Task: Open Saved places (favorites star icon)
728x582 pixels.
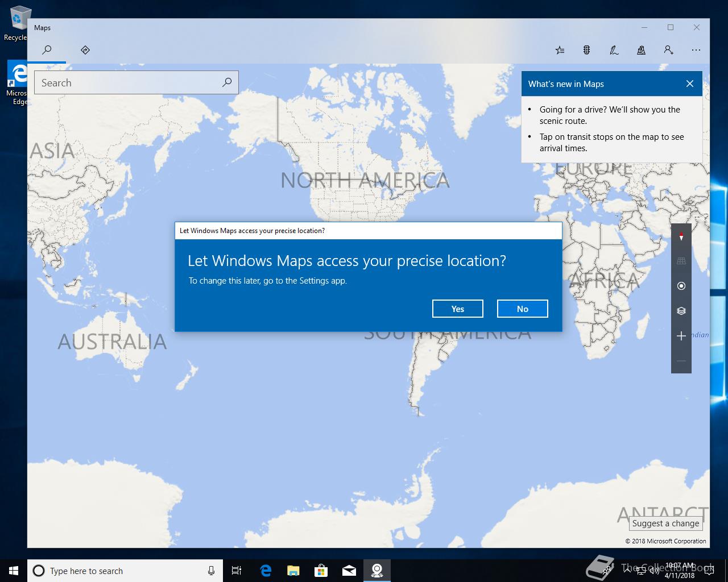Action: pyautogui.click(x=560, y=50)
